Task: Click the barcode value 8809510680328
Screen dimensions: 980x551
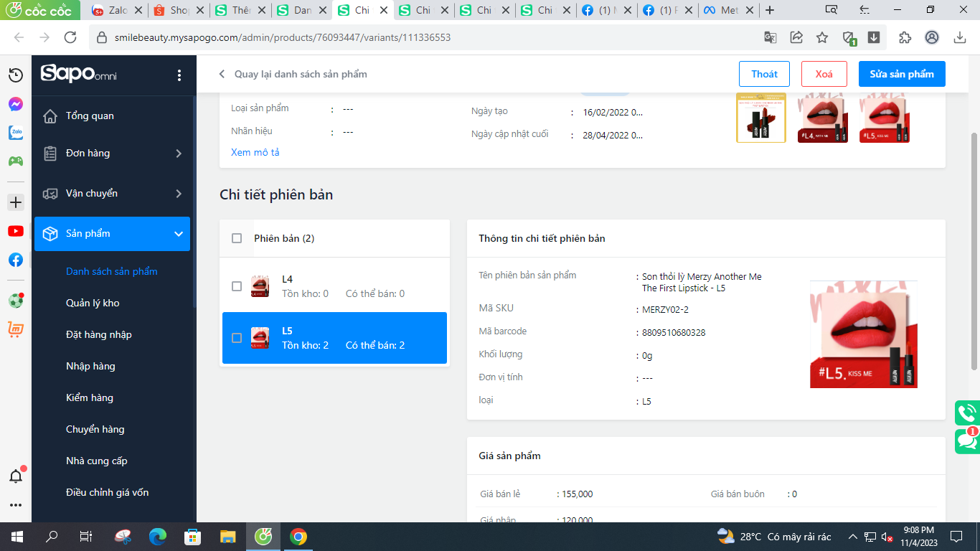Action: (x=674, y=333)
